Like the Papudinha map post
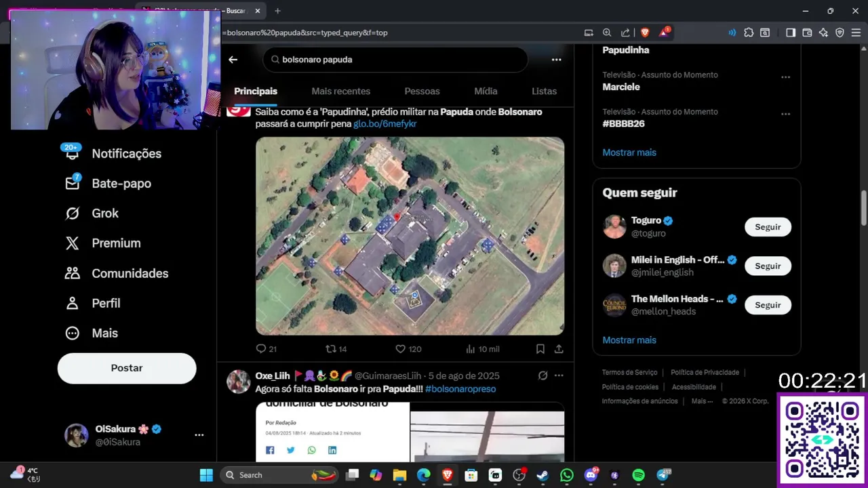 (x=408, y=349)
